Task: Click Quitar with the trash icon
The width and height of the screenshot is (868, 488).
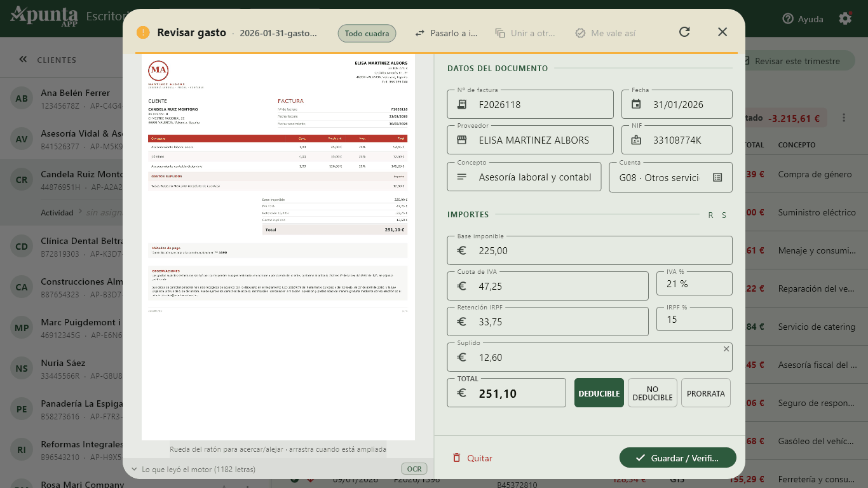Action: [472, 458]
